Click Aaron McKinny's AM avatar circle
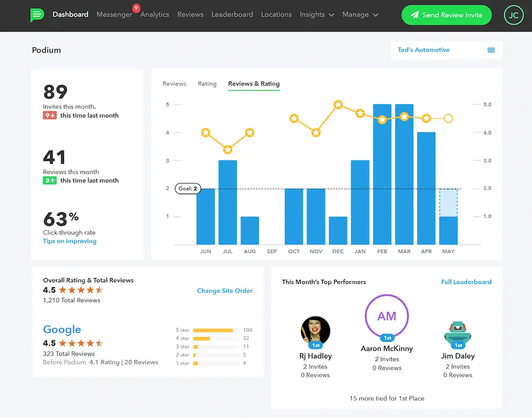This screenshot has height=418, width=532. pyautogui.click(x=387, y=316)
